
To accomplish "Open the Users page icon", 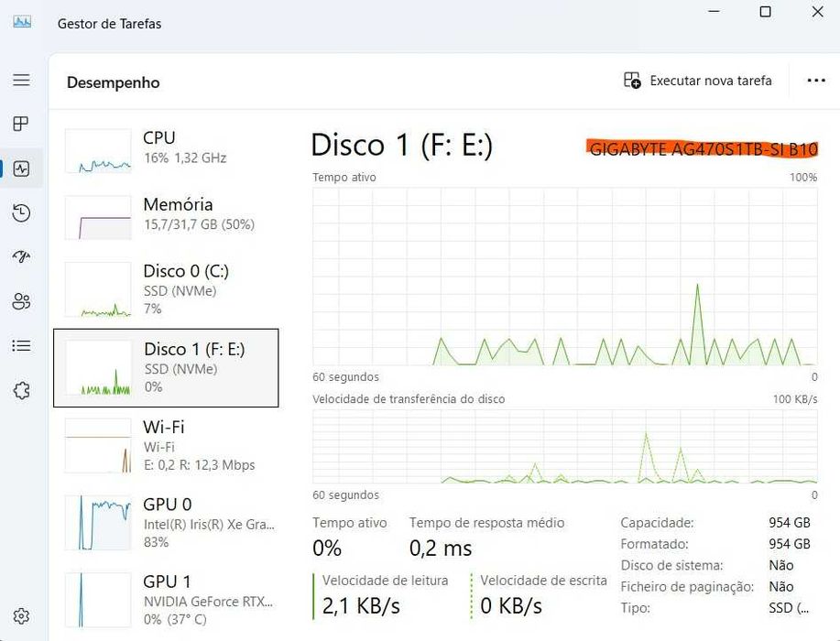I will [x=21, y=301].
